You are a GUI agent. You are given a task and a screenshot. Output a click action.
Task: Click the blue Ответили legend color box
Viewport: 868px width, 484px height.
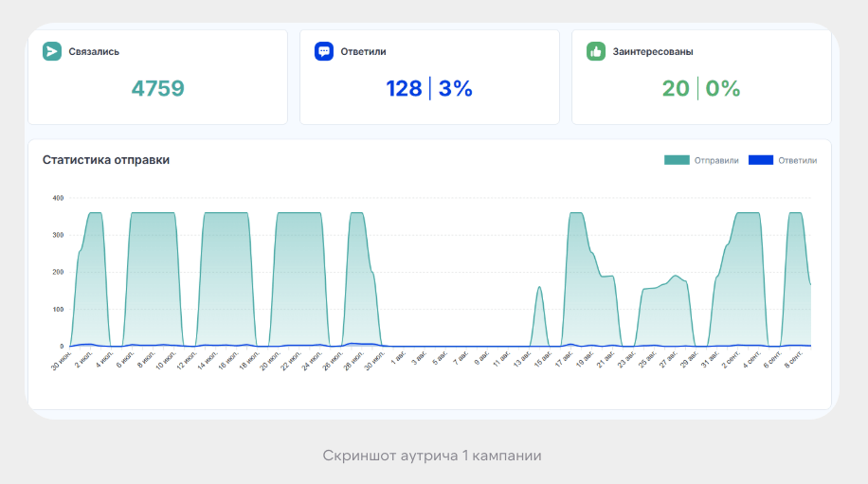point(761,160)
